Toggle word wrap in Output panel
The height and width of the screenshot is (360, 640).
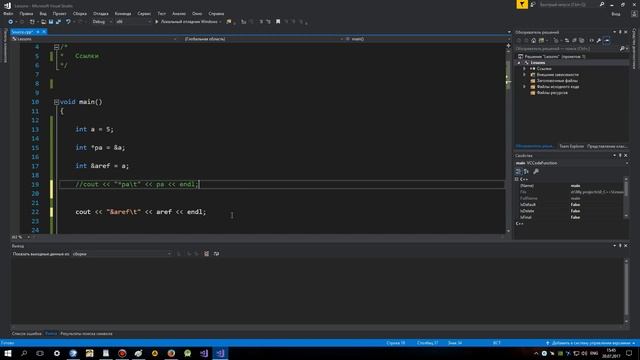coord(216,254)
